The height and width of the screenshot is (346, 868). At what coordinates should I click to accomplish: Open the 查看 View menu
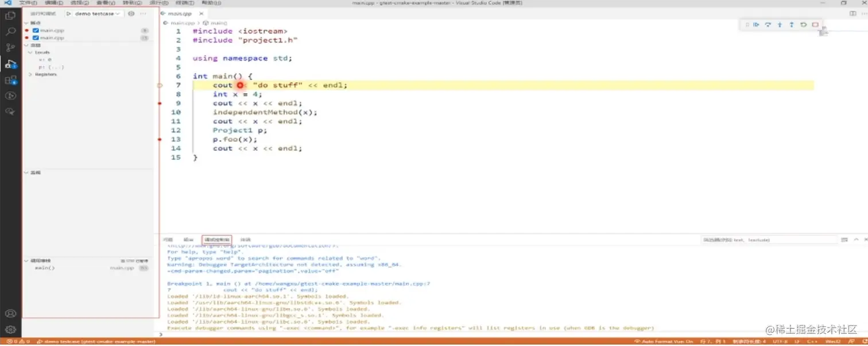(x=105, y=3)
